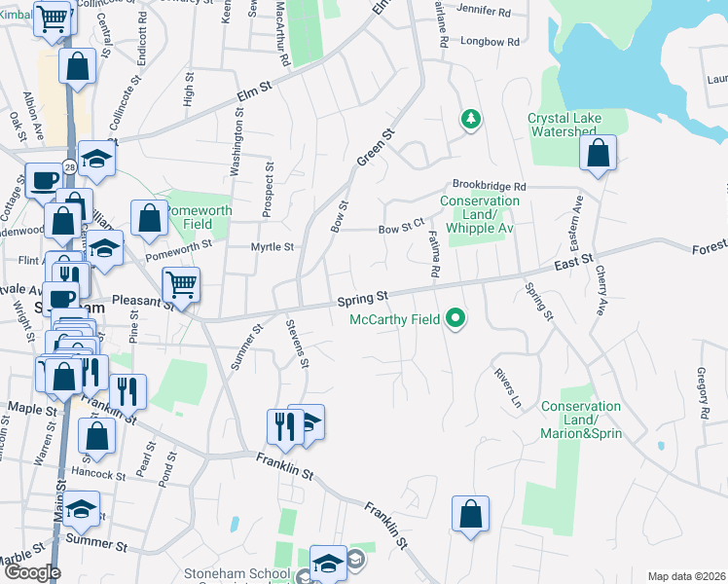Select the Stevens St label
Viewport: 728px width, 584px height.
(x=297, y=344)
